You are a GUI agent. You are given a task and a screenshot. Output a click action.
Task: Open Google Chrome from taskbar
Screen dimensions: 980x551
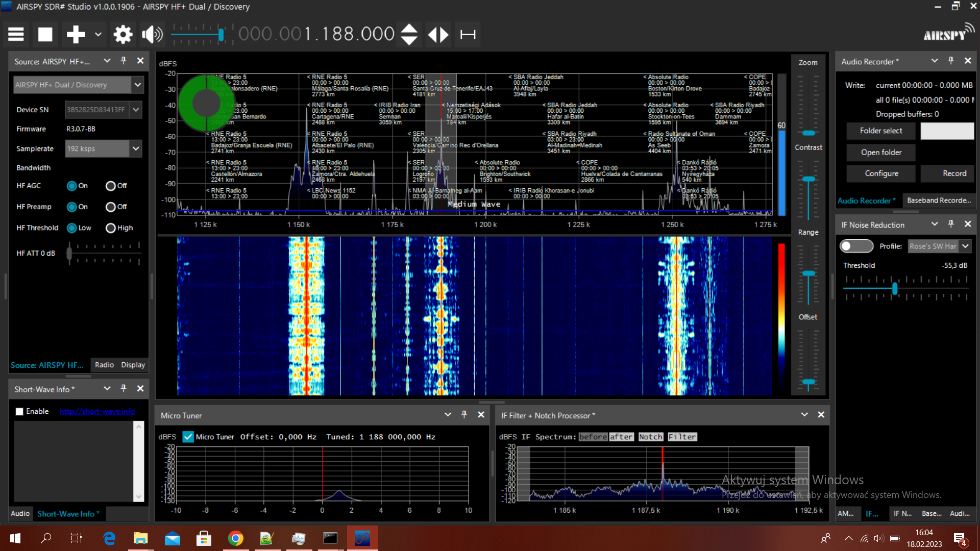tap(235, 538)
